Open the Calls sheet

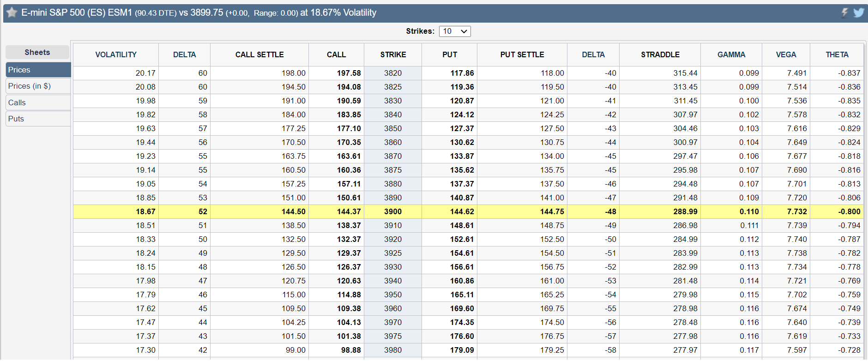[38, 102]
